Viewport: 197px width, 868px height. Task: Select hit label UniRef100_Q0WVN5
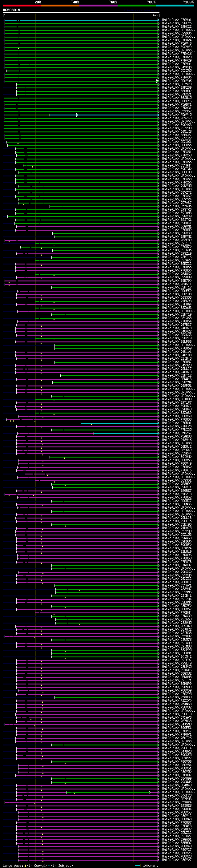coord(176,186)
